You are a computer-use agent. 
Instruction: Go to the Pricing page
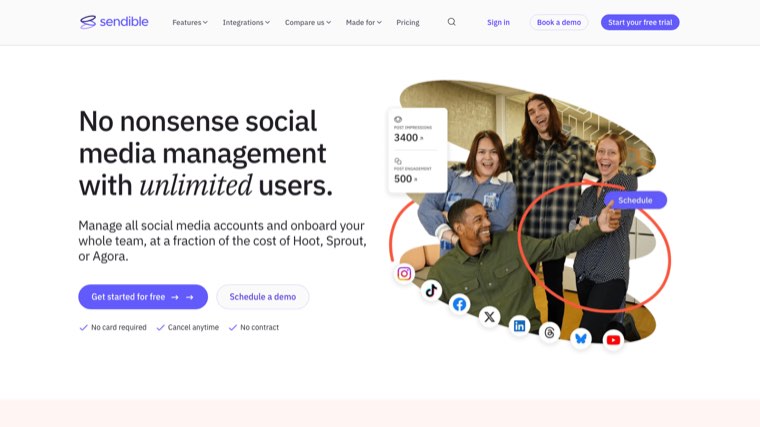click(408, 22)
